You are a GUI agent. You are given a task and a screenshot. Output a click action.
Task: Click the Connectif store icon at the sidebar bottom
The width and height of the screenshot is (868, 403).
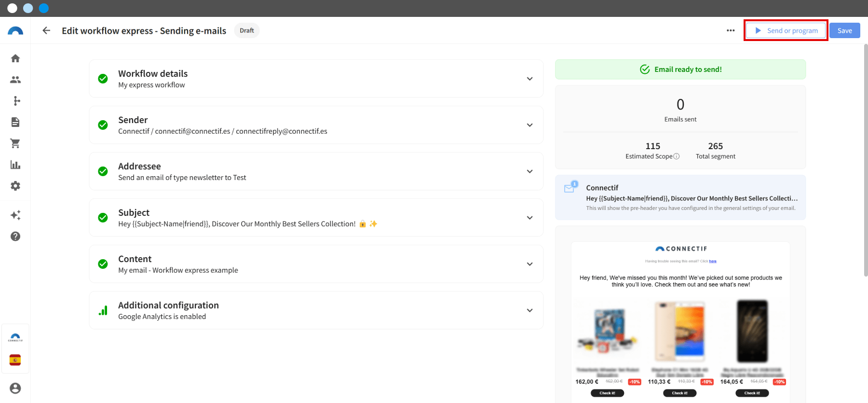15,337
